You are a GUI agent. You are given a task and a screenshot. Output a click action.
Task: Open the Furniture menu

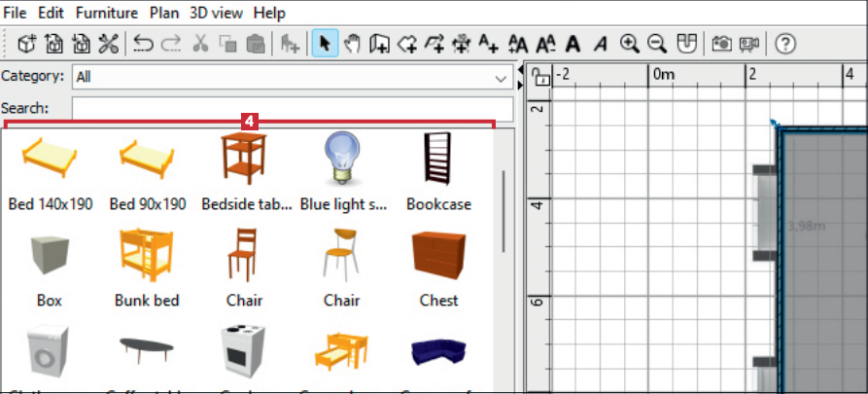point(107,14)
